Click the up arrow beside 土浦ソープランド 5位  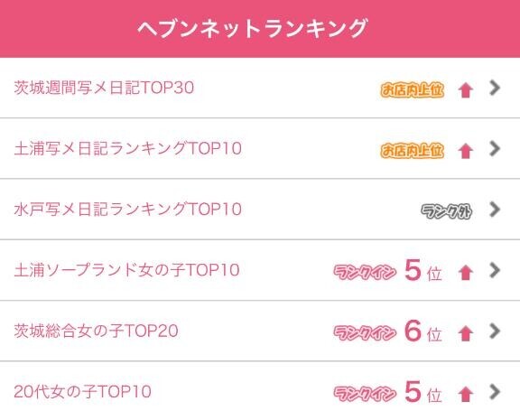click(x=466, y=273)
